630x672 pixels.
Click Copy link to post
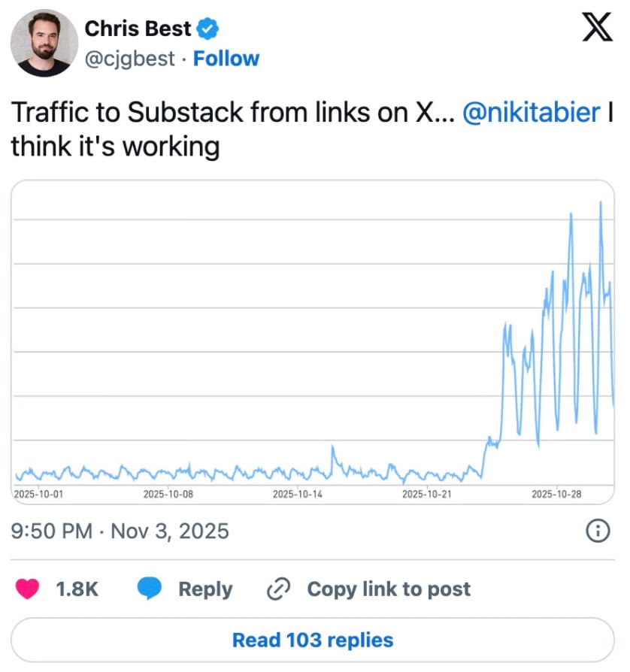tap(388, 589)
